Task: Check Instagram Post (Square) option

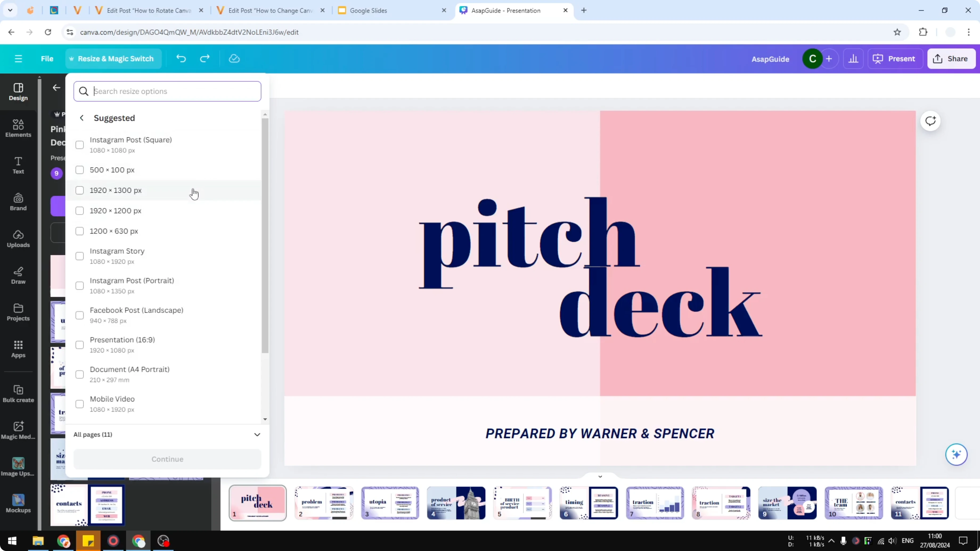Action: tap(80, 145)
